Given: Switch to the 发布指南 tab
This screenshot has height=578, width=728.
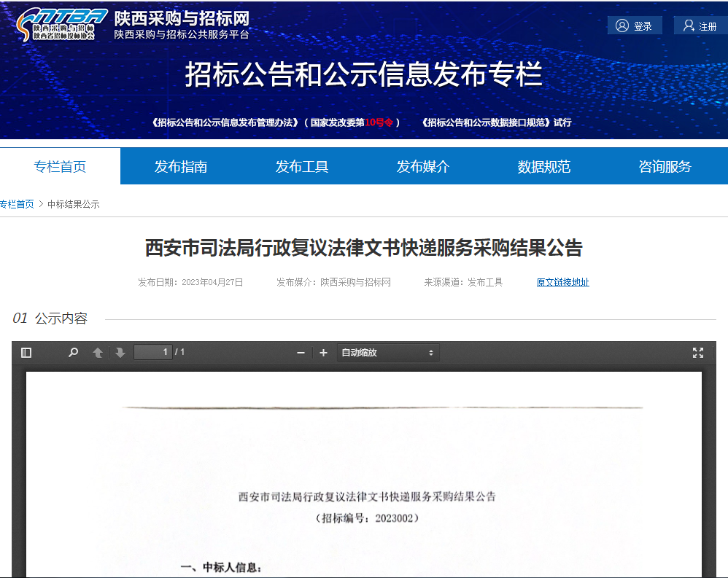Looking at the screenshot, I should (181, 167).
